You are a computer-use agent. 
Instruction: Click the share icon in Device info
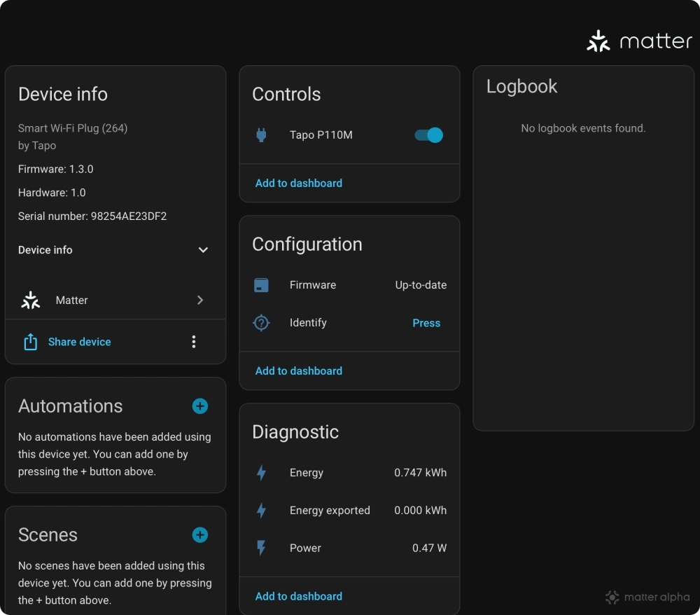pos(30,342)
